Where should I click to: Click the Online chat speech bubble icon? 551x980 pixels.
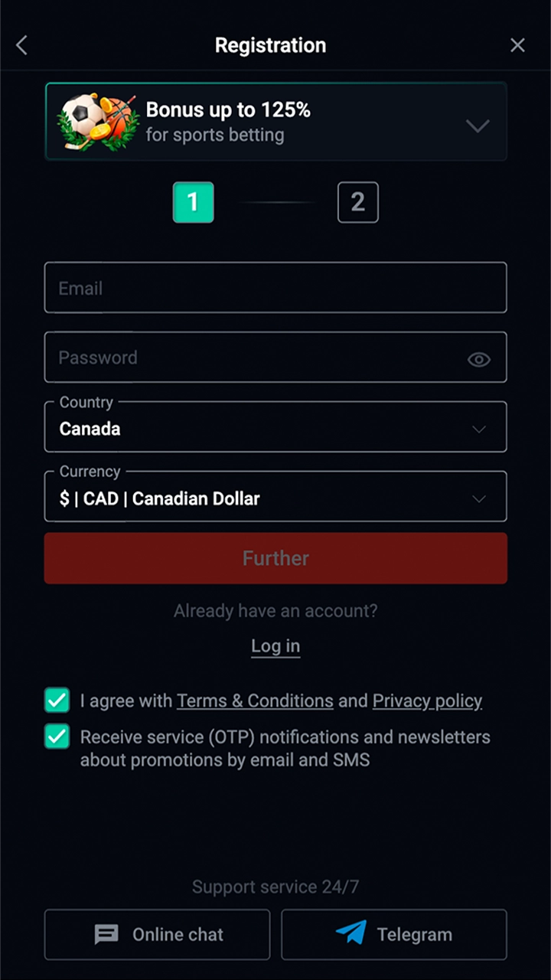106,934
